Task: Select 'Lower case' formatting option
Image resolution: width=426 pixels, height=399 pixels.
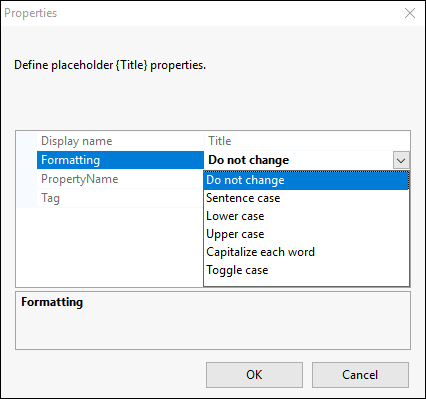Action: (306, 216)
